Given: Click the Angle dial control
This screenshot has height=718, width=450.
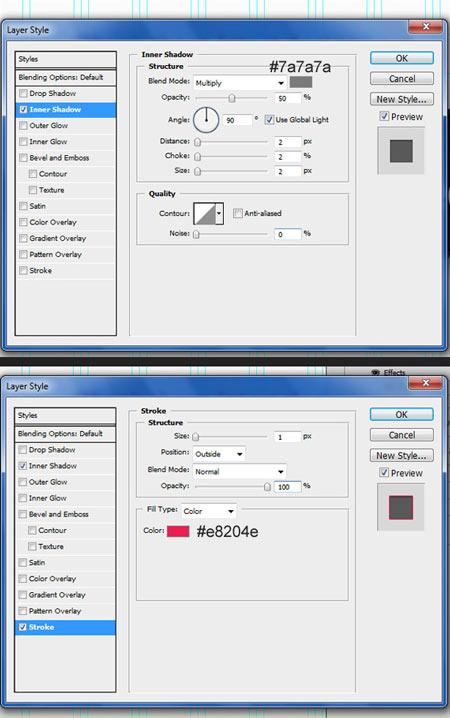Looking at the screenshot, I should click(206, 120).
